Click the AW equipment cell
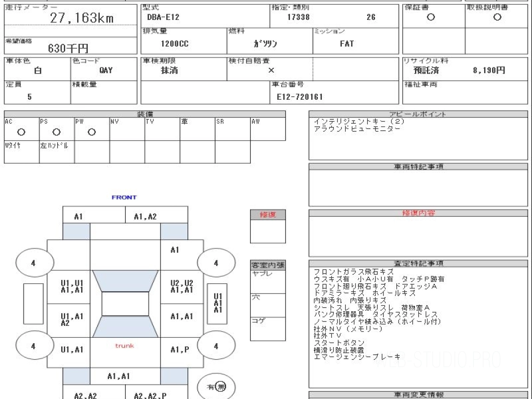 coord(268,129)
